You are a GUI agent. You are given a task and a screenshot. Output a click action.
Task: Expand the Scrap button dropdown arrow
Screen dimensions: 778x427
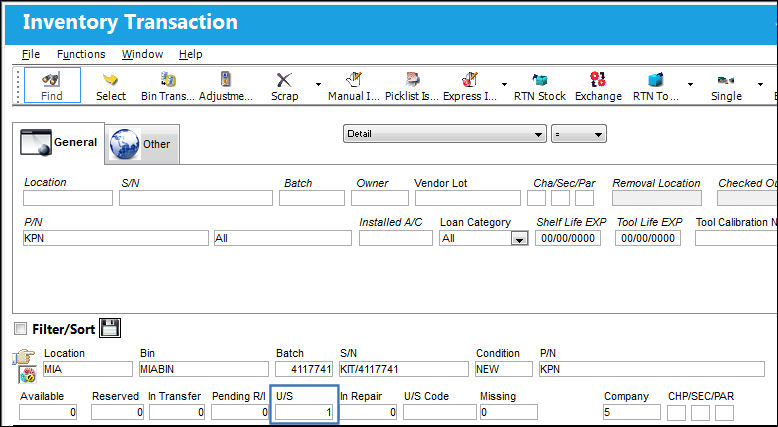(x=318, y=84)
